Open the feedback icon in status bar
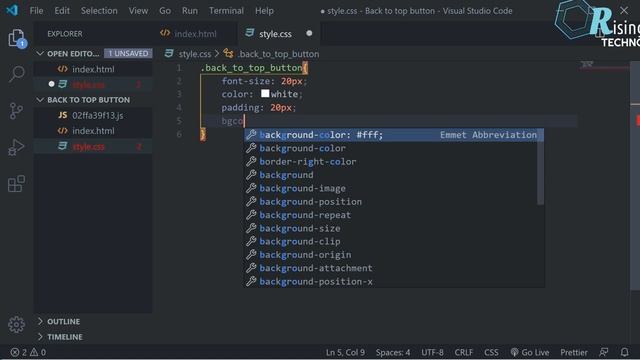This screenshot has height=360, width=640. pos(603,352)
